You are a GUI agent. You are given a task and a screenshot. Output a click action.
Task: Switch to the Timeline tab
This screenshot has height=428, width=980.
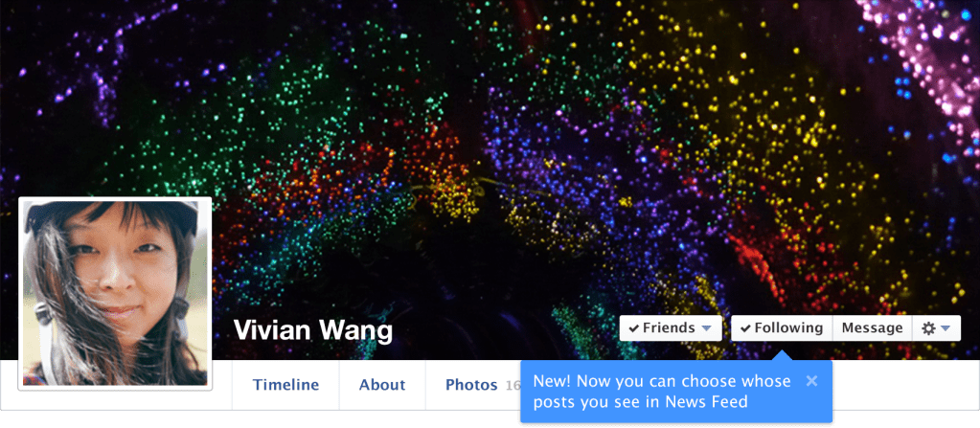tap(285, 385)
